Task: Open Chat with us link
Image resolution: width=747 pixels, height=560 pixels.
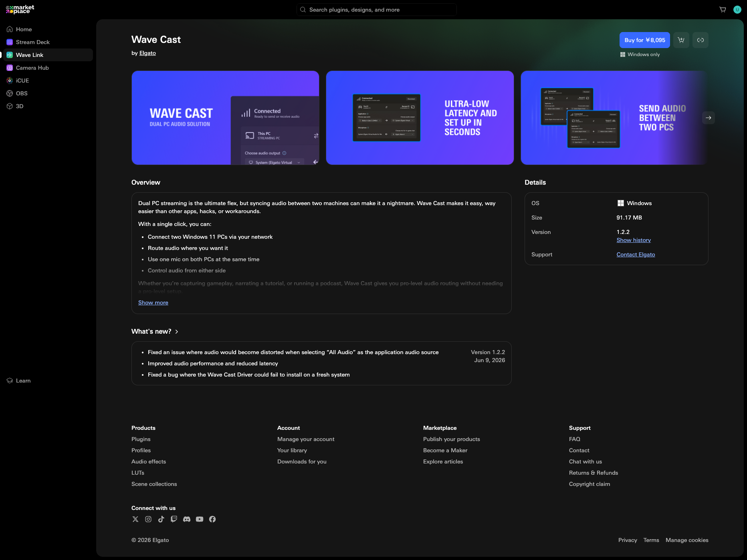Action: tap(585, 461)
